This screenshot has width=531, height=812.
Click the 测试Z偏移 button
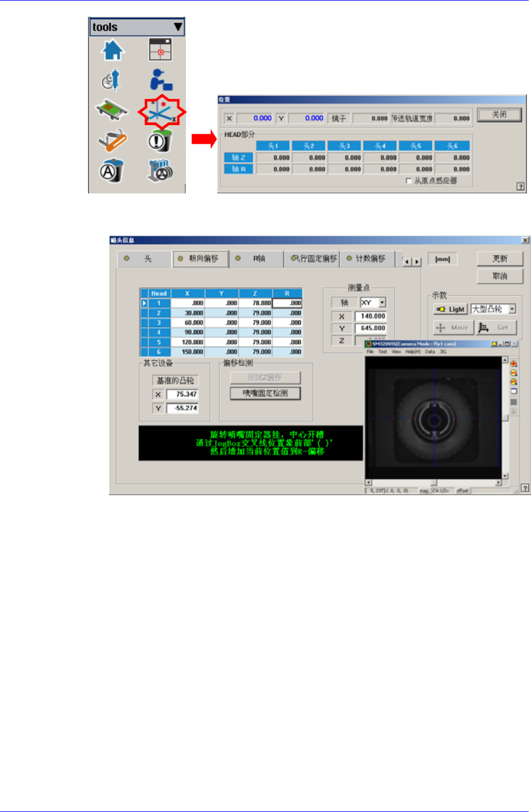coord(265,378)
